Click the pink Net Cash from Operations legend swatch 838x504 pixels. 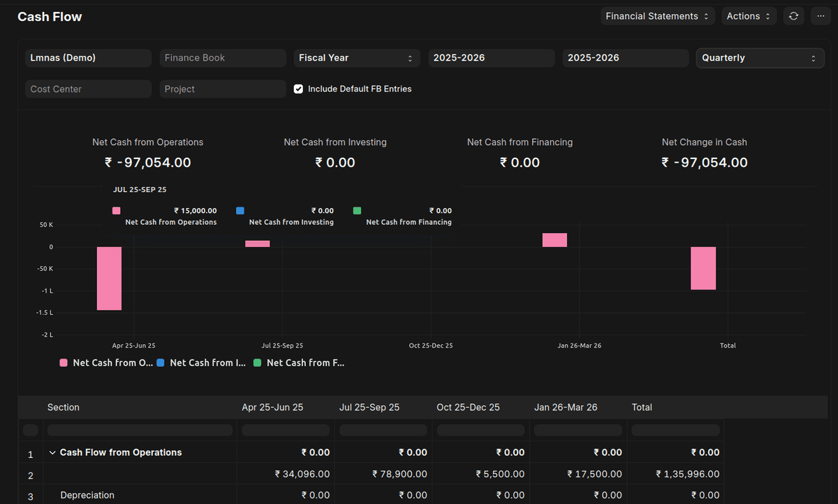(x=64, y=363)
